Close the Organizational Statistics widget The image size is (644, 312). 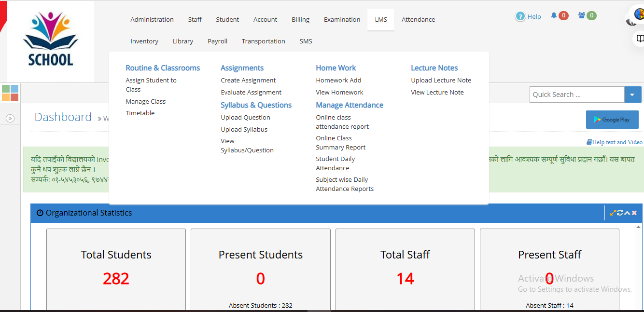(x=634, y=212)
